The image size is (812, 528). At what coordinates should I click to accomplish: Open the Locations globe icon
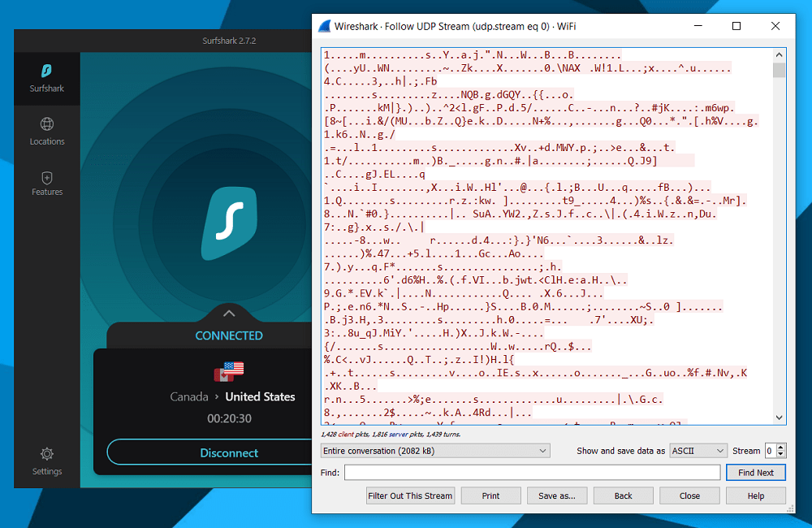(x=46, y=123)
